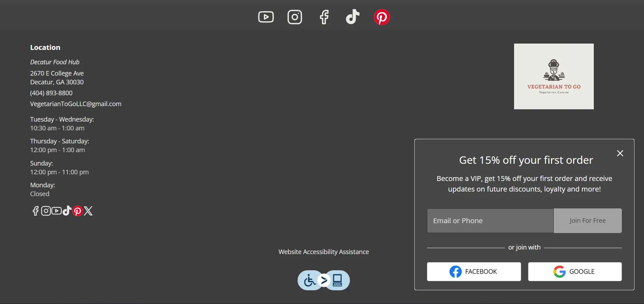Click the Join For Free button

pyautogui.click(x=588, y=221)
